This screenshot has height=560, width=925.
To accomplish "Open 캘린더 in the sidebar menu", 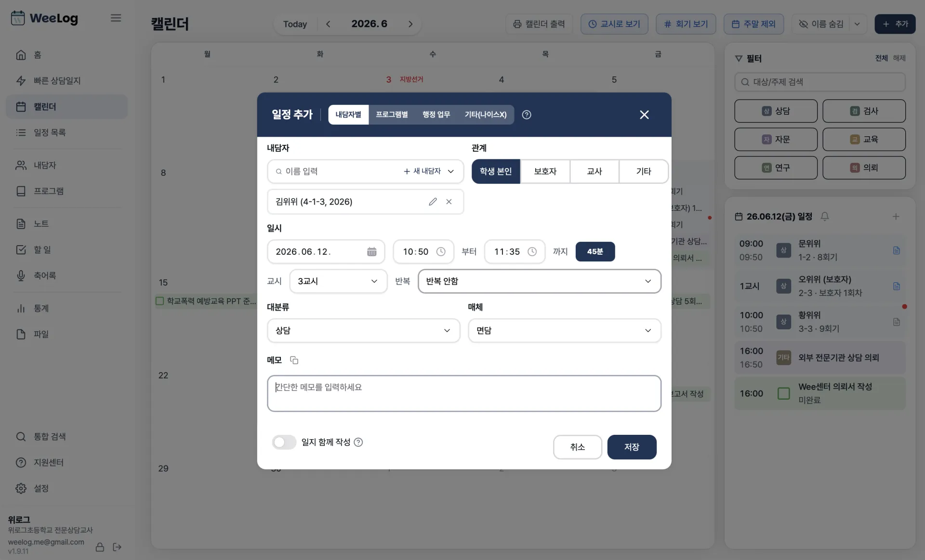I will coord(66,106).
